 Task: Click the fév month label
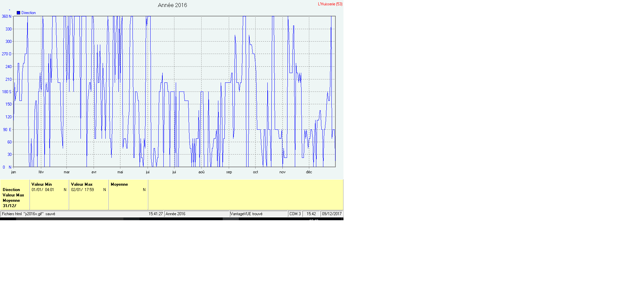click(41, 172)
